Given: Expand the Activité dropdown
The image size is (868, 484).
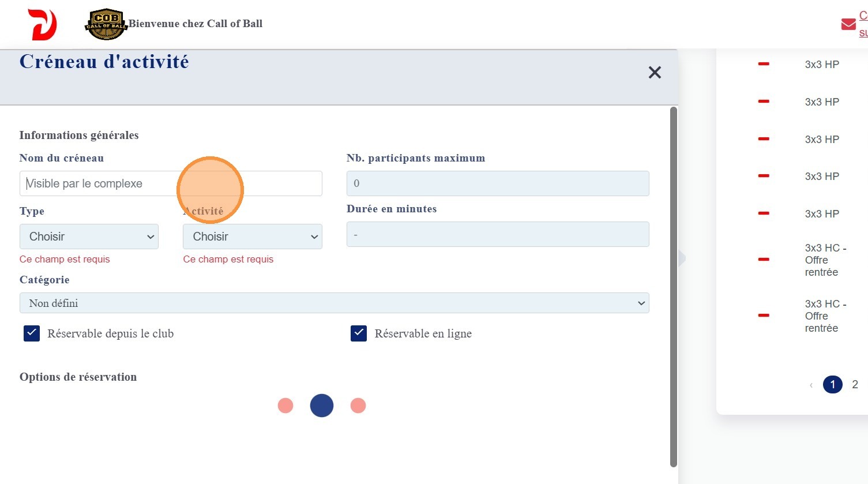Looking at the screenshot, I should coord(252,237).
